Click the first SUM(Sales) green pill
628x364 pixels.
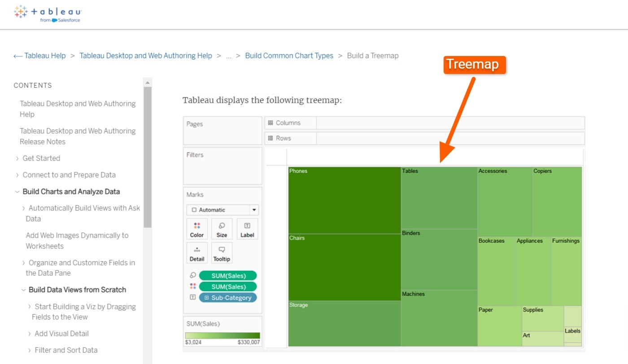228,276
